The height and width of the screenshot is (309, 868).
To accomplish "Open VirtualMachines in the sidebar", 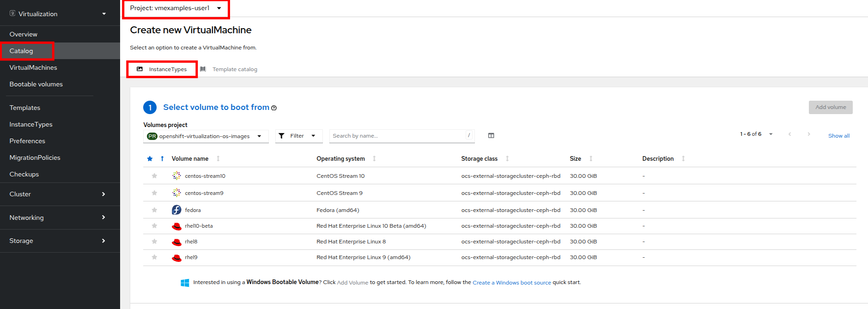I will pyautogui.click(x=33, y=67).
